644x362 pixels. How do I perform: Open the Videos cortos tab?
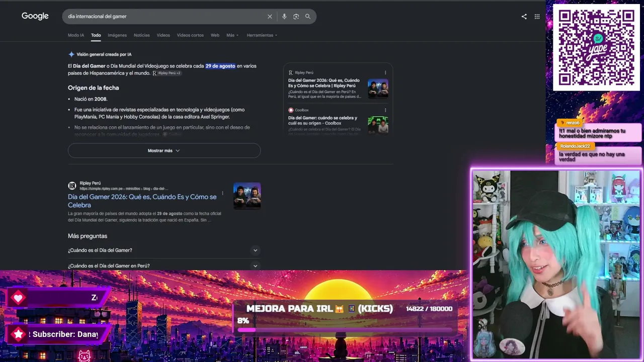pos(190,35)
